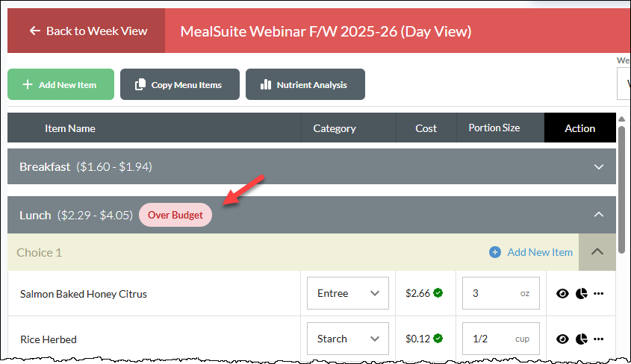Open Nutrient Analysis
Image resolution: width=631 pixels, height=364 pixels.
pos(305,84)
